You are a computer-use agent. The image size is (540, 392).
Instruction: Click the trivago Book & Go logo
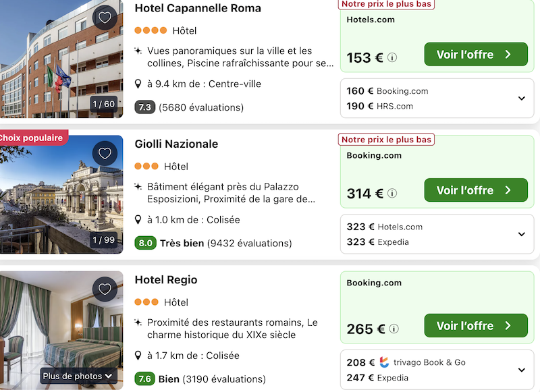[384, 362]
